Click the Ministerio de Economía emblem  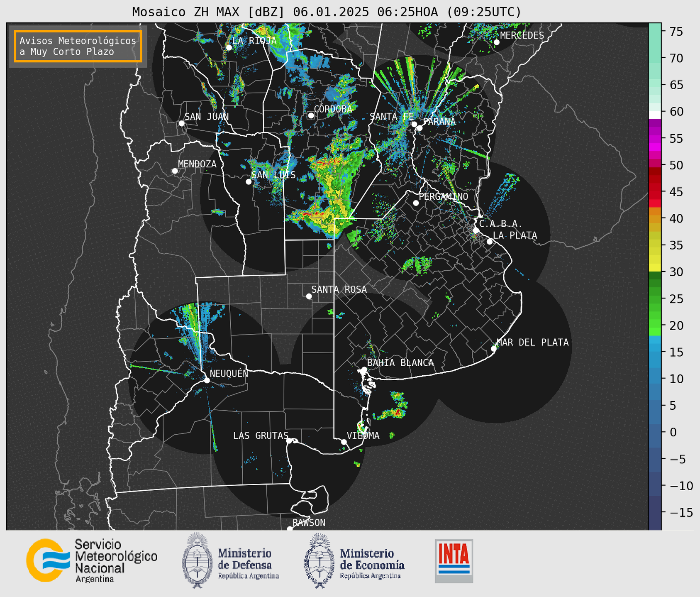pos(319,561)
